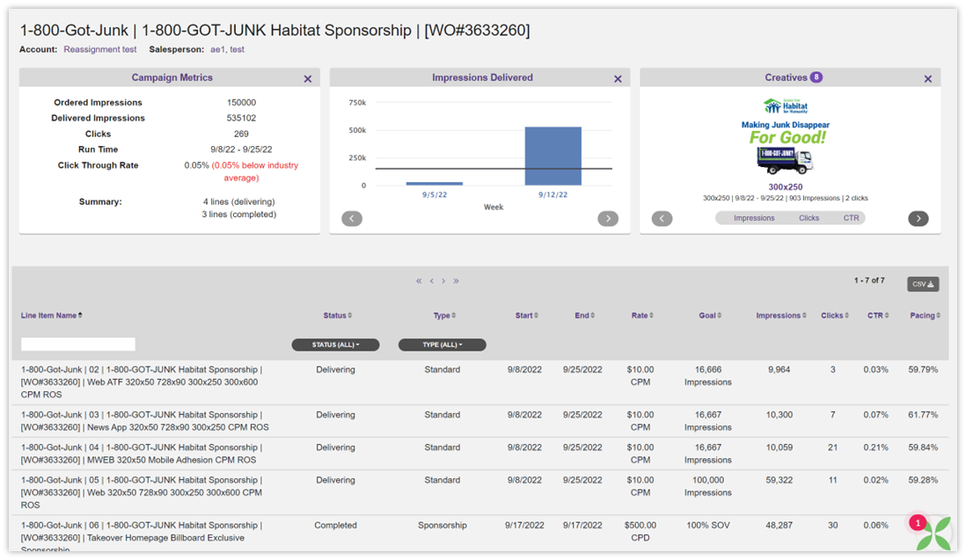Select line item 02 Web ATF row
Viewport: 966px width, 560px height.
pyautogui.click(x=479, y=382)
